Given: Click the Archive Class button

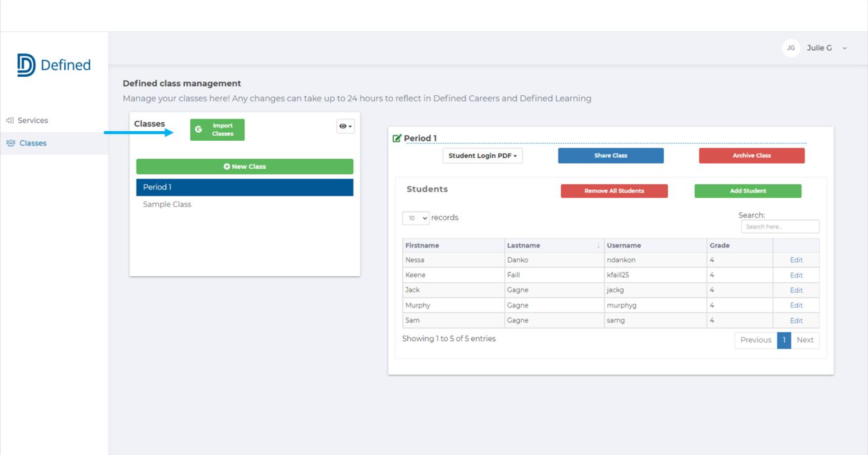Looking at the screenshot, I should click(751, 155).
